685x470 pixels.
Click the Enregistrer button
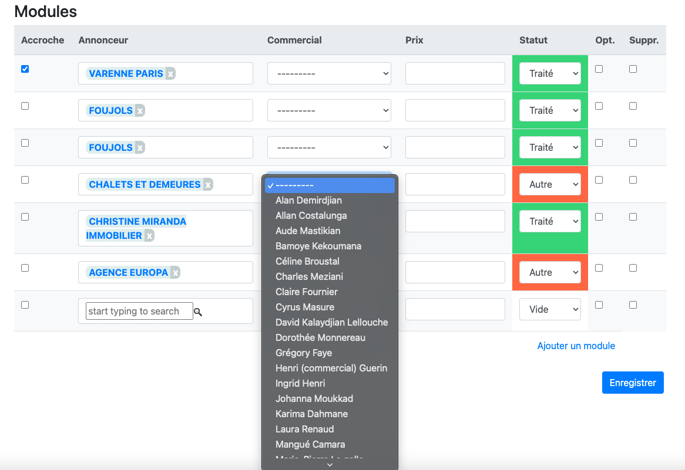(x=632, y=382)
